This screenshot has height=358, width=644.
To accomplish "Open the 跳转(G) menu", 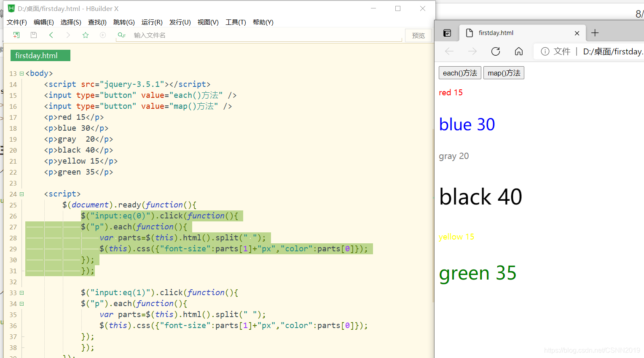I will coord(124,22).
